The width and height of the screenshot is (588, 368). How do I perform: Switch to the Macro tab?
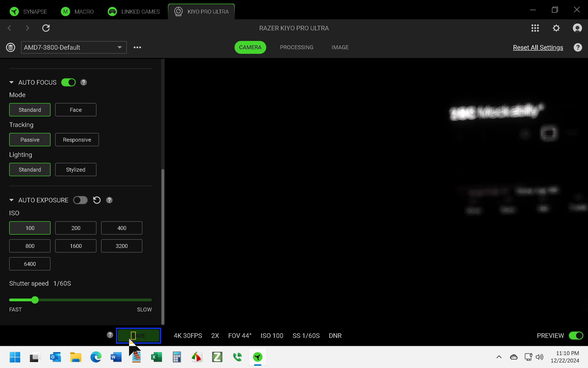pyautogui.click(x=77, y=11)
